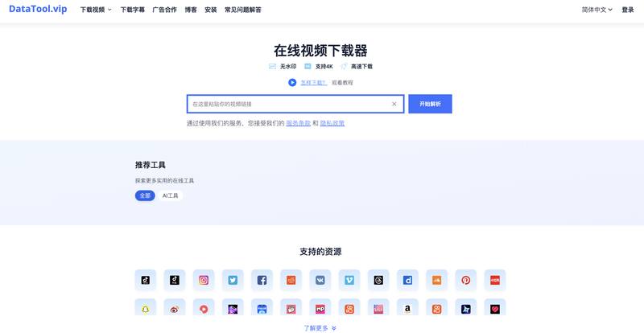The height and width of the screenshot is (333, 644).
Task: Click the 支持4K feature icon
Action: click(308, 66)
